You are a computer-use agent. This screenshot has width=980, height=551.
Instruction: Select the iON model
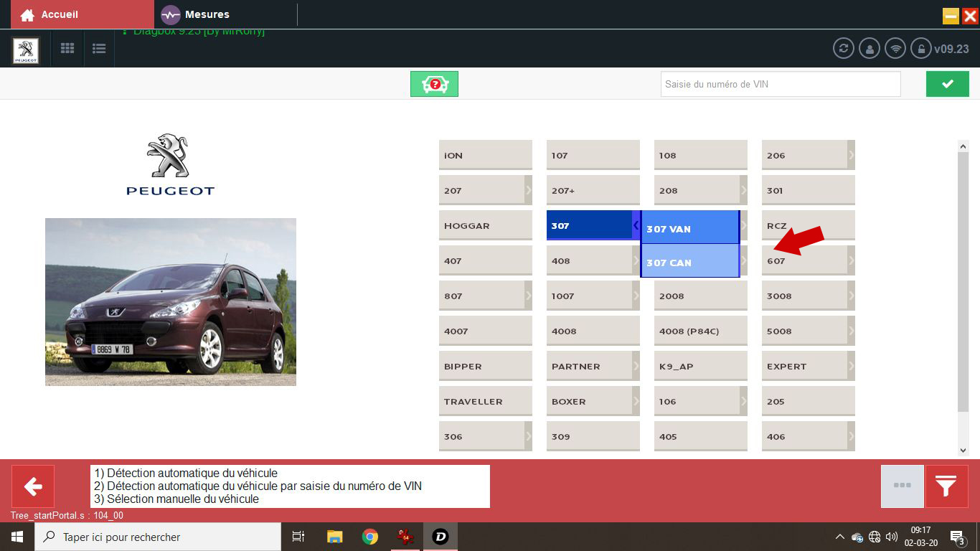click(486, 155)
